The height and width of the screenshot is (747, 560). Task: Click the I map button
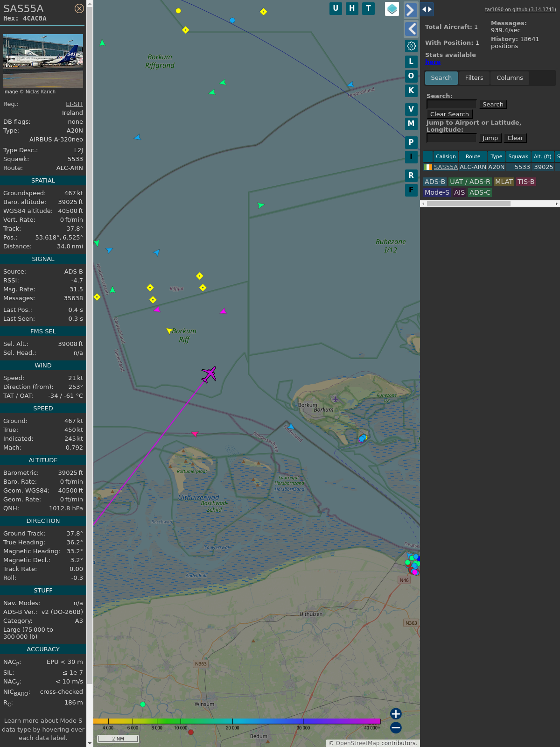coord(411,156)
